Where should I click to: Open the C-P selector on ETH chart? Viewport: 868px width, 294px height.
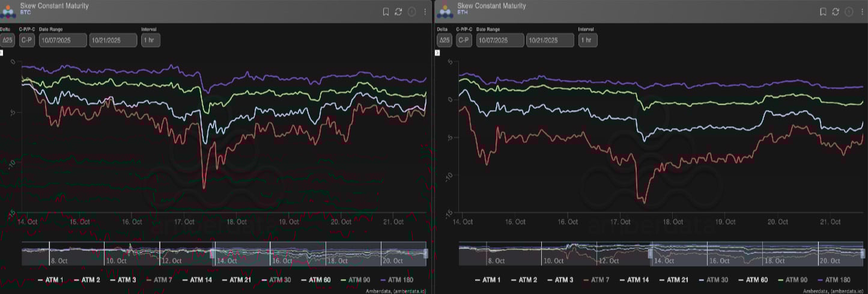[x=463, y=40]
